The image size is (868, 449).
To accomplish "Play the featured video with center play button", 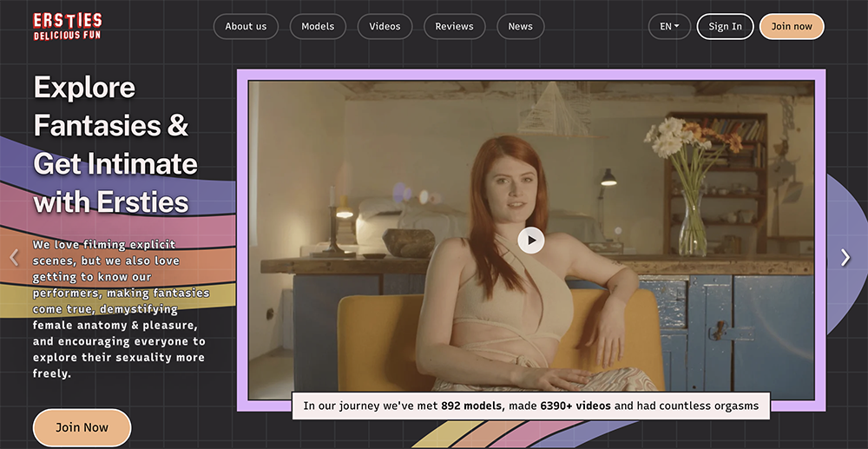I will (x=531, y=241).
